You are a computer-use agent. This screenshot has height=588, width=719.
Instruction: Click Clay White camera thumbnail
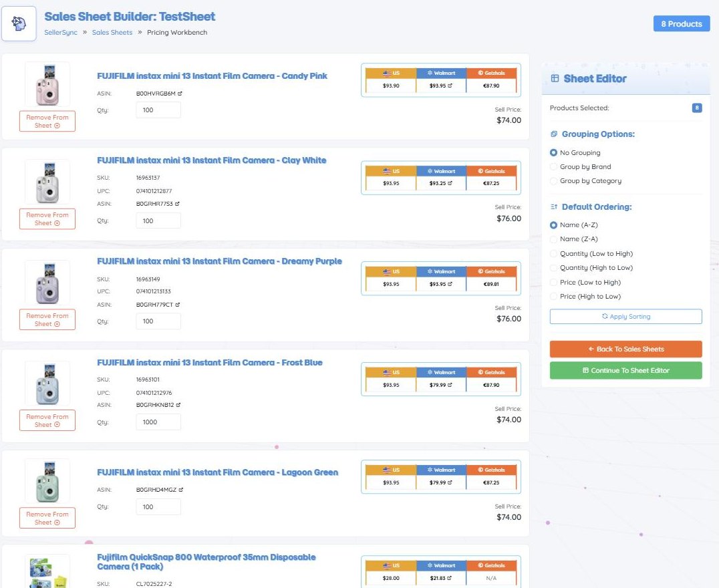coord(47,182)
